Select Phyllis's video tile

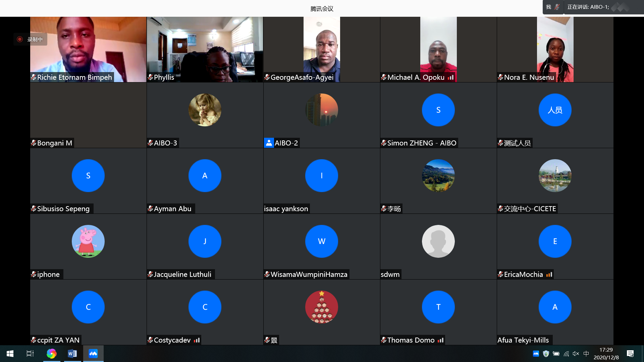tap(205, 49)
